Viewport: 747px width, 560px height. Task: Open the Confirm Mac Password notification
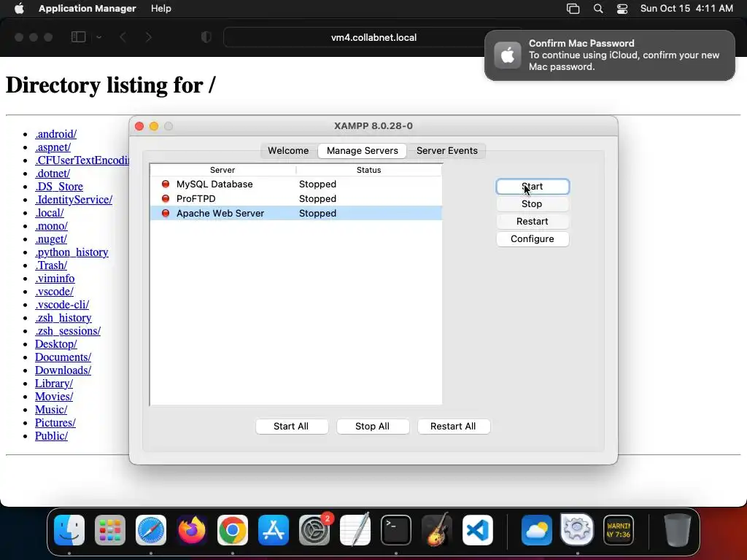tap(609, 55)
